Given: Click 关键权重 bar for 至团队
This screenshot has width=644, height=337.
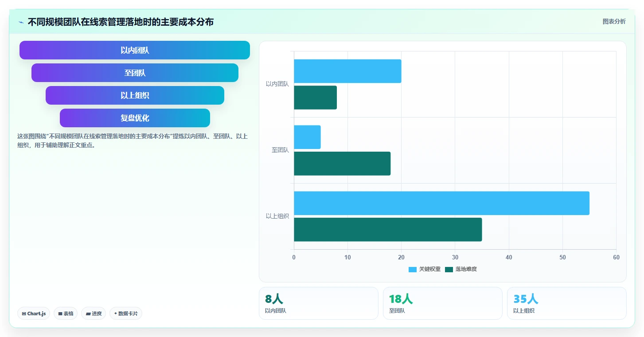Looking at the screenshot, I should tap(307, 137).
